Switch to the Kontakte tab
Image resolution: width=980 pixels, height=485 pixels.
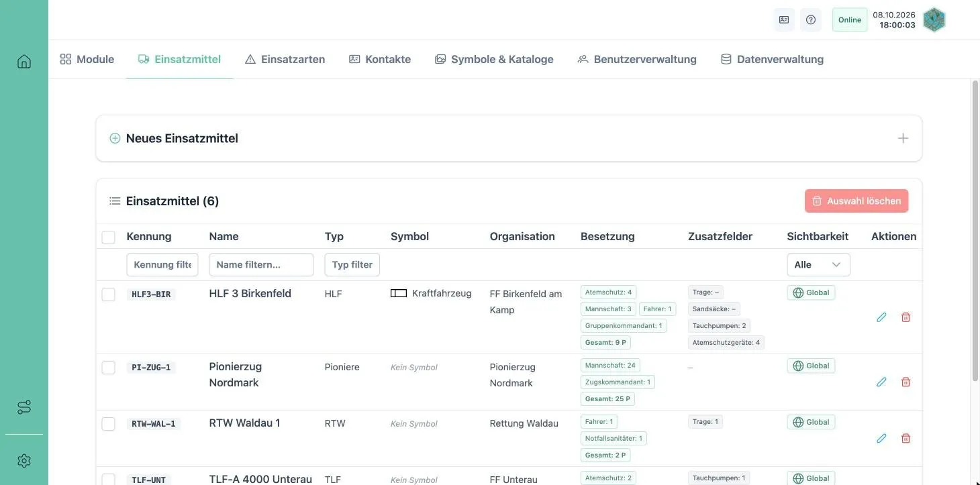point(380,59)
